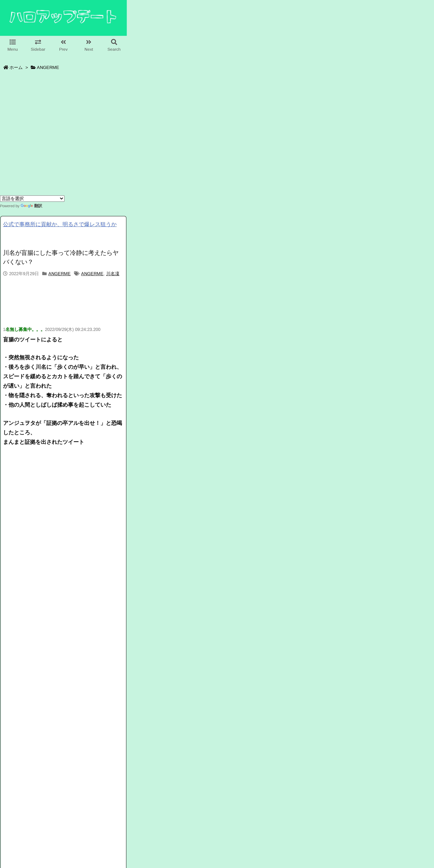
Task: Click line 盲腸のツイートによると
Action: coord(33,340)
